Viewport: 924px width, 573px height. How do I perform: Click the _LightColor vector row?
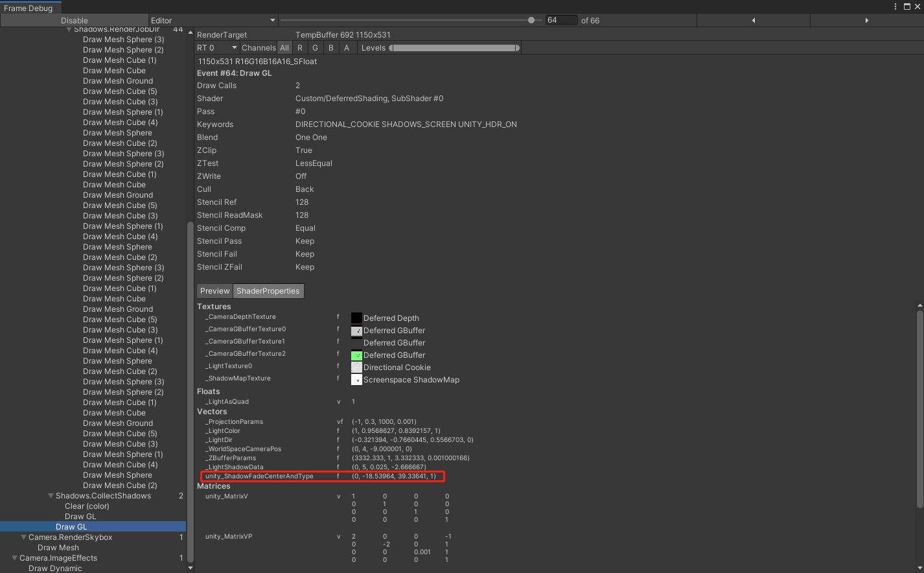(x=323, y=431)
